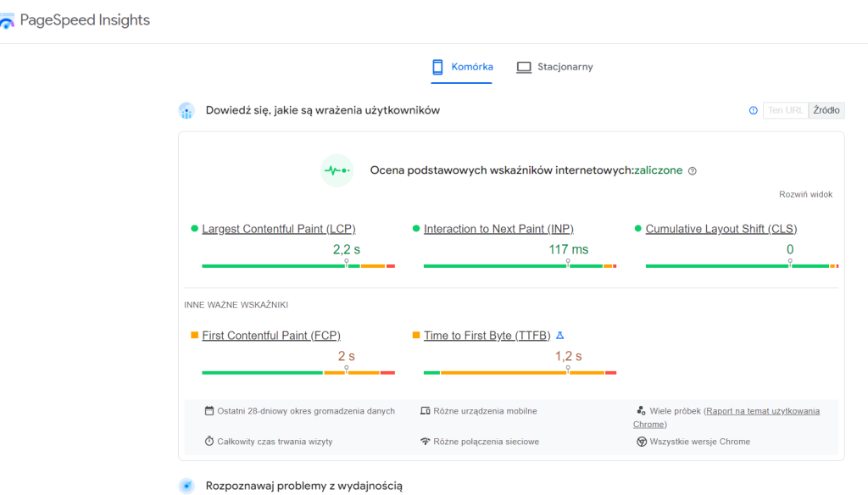Click the green status dot beside CLS

pos(637,228)
